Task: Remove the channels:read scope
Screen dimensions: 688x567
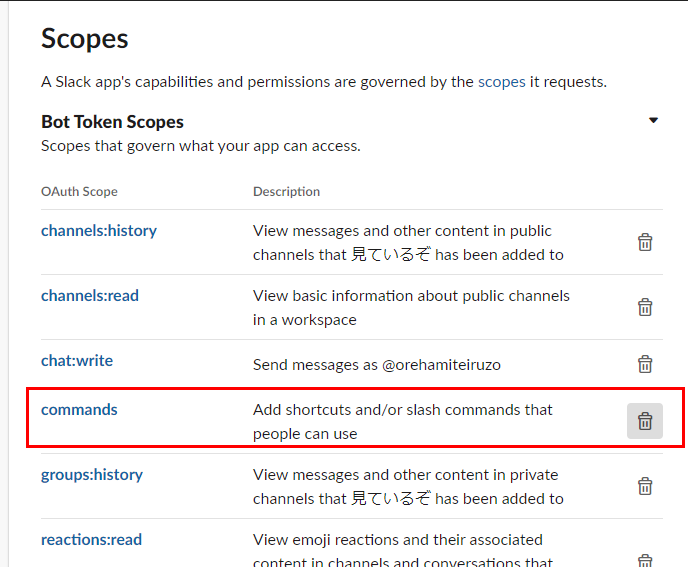Action: pos(645,307)
